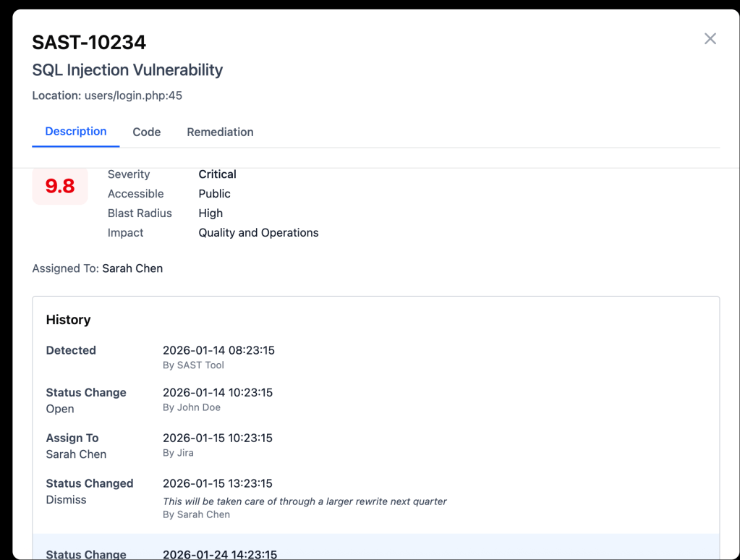Viewport: 740px width, 560px height.
Task: Click the SQL Injection Vulnerability title
Action: [127, 70]
